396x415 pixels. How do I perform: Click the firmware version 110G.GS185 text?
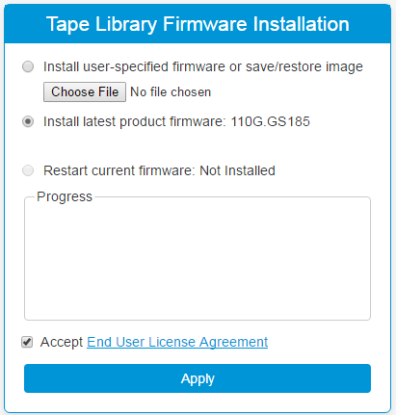pyautogui.click(x=270, y=122)
